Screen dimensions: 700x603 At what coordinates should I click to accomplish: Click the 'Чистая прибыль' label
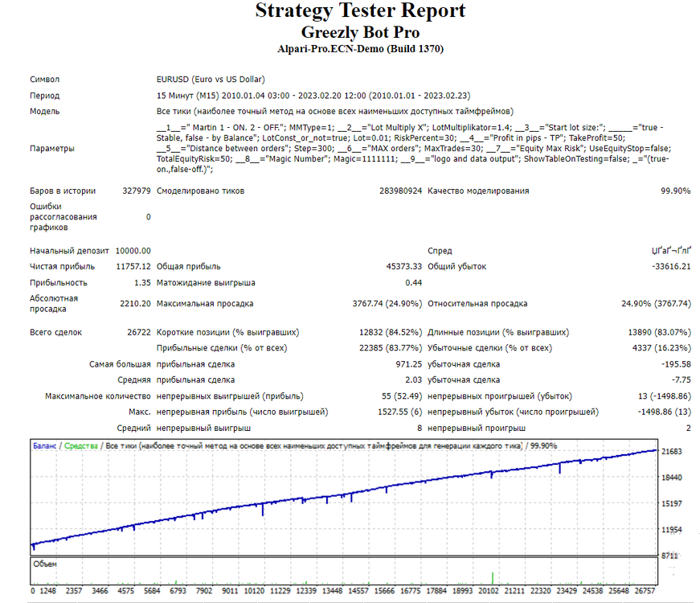coord(62,266)
